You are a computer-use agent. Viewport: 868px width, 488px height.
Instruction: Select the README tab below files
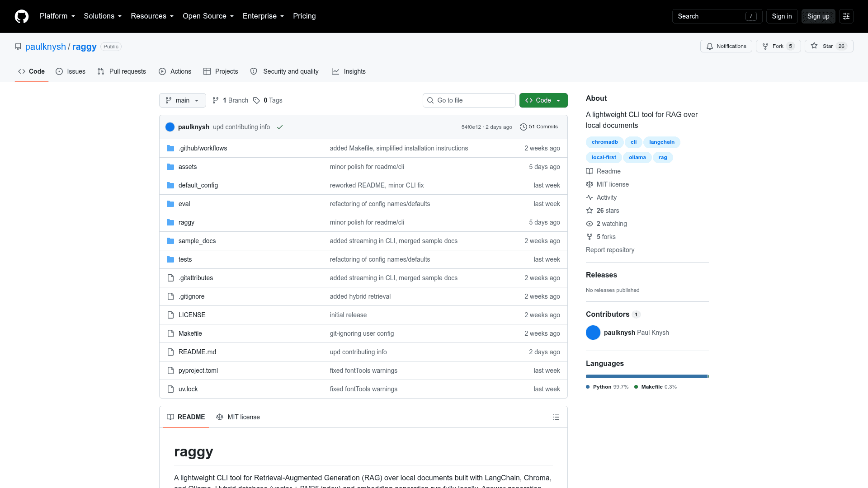(186, 417)
